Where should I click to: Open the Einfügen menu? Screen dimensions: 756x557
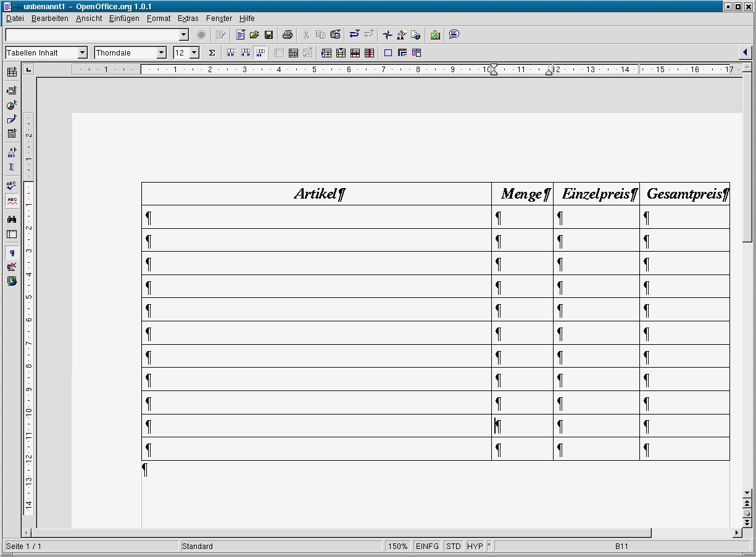[123, 19]
